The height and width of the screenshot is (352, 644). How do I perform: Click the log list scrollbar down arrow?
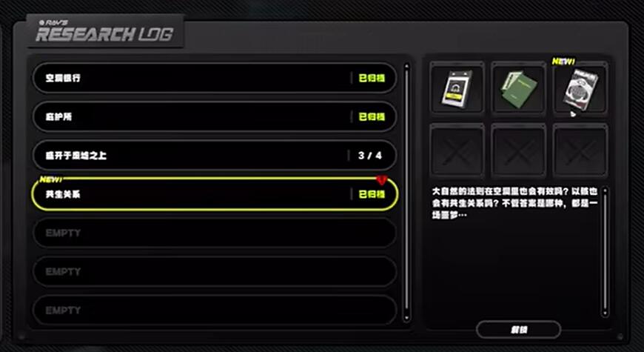coord(406,317)
